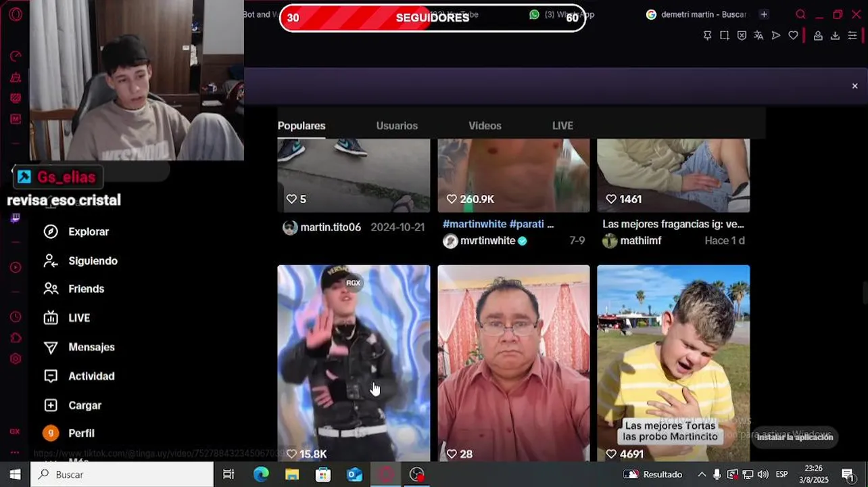
Task: Open GX Control speedometer icon in sidebar
Action: click(x=16, y=56)
